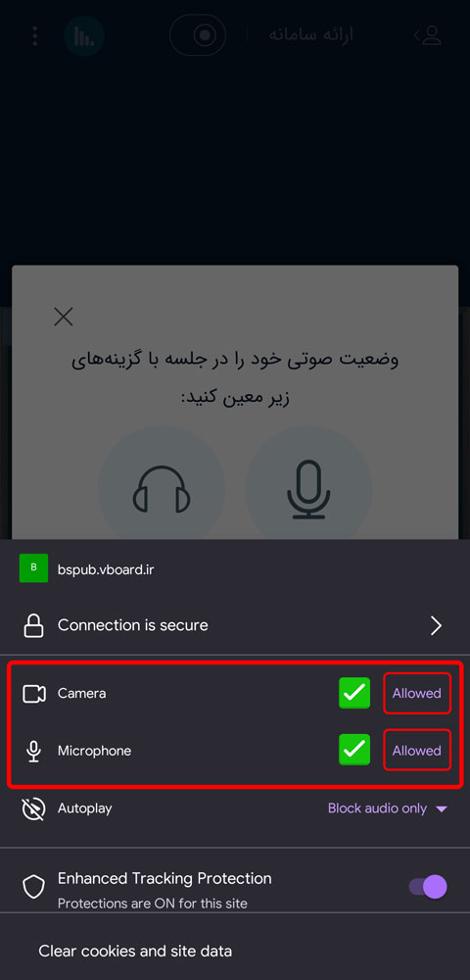
Task: Click the green bar chart poll icon
Action: (84, 36)
